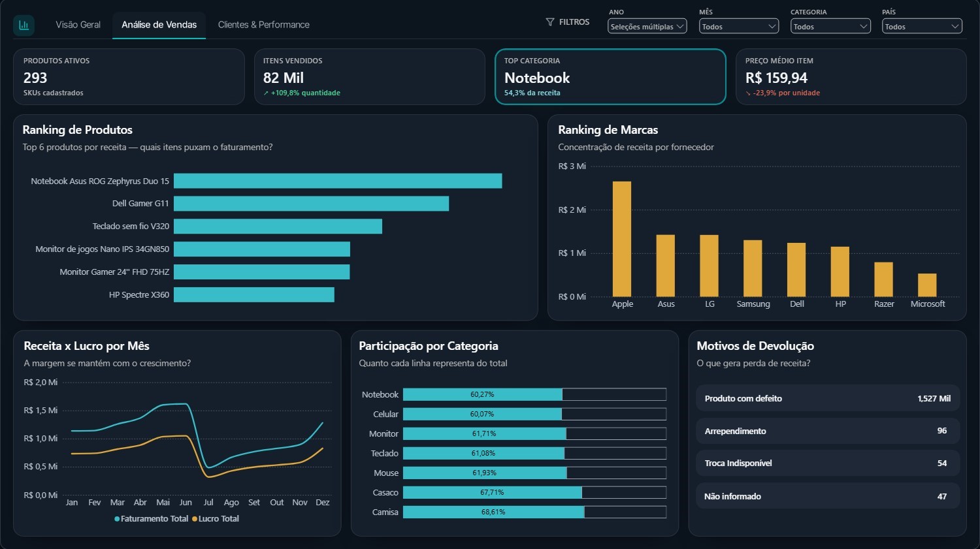Click the Samsung brand column

click(x=753, y=268)
